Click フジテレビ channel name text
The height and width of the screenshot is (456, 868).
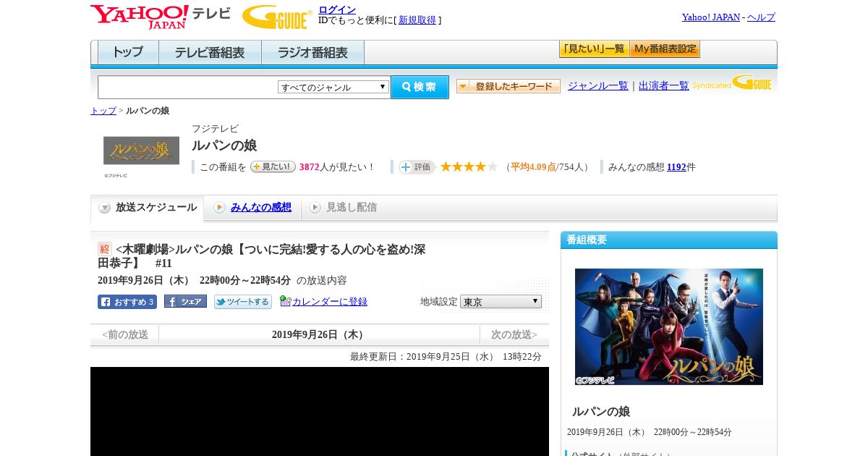point(215,129)
